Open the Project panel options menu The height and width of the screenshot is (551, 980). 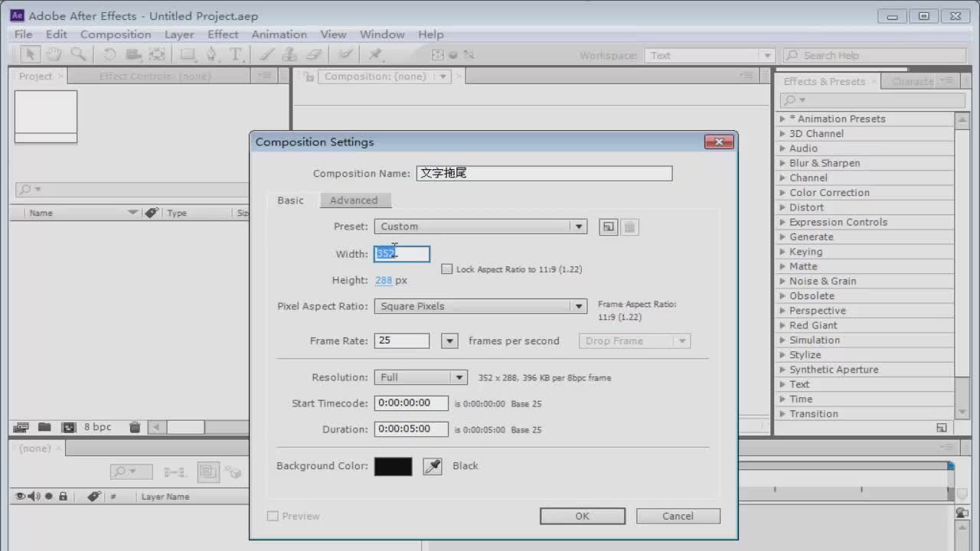click(264, 76)
